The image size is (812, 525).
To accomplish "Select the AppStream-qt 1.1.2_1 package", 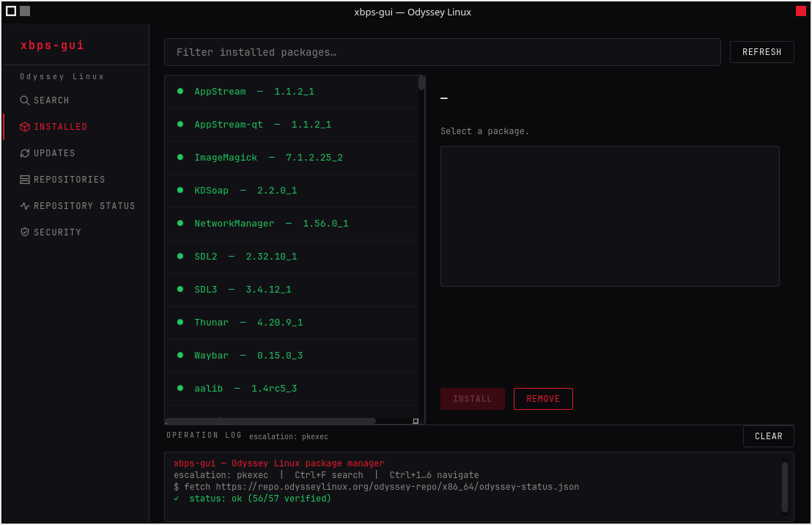I will [x=292, y=125].
